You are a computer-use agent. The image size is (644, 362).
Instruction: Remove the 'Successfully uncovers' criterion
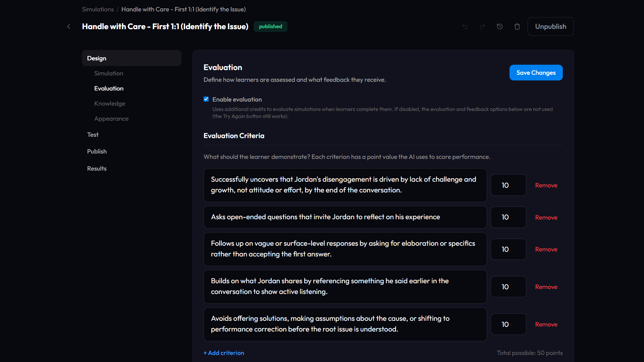(x=546, y=185)
